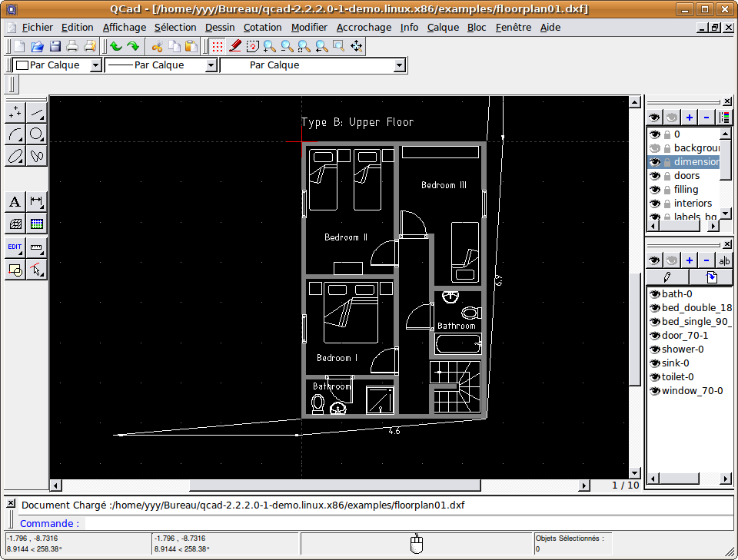Hide the bath-0 block

654,293
